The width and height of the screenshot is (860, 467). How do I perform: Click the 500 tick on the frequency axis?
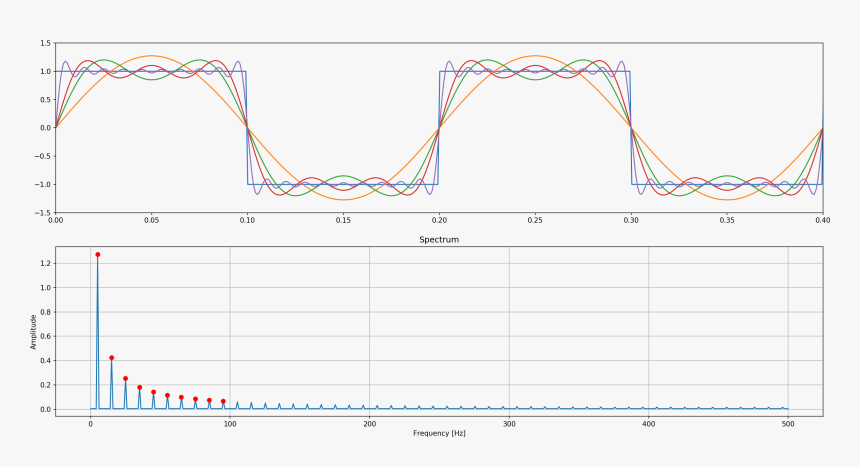click(x=788, y=424)
